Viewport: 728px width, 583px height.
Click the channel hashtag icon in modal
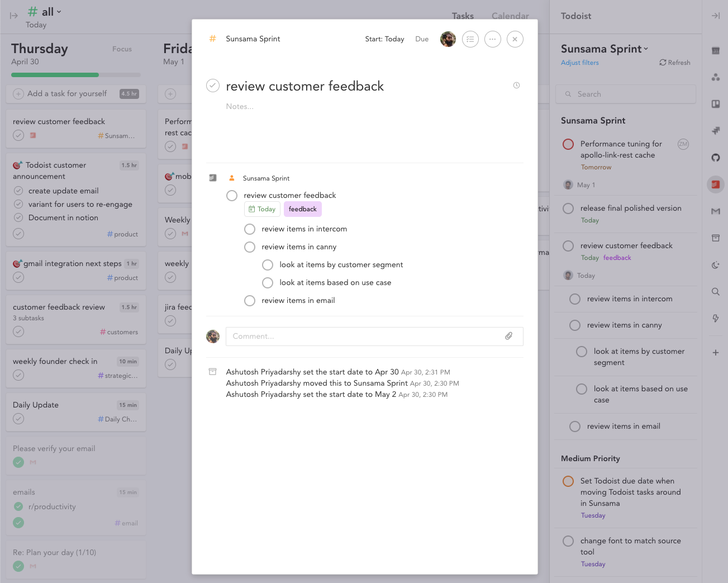coord(212,39)
